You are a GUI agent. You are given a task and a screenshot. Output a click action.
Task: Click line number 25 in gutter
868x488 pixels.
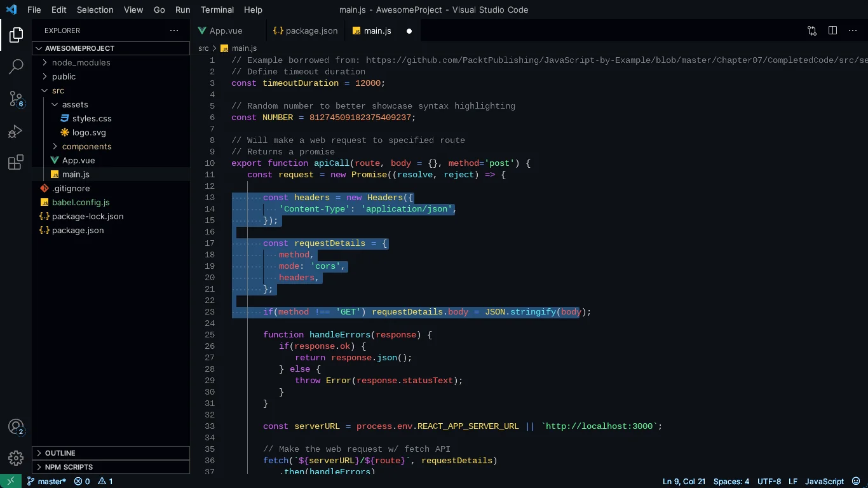click(210, 335)
